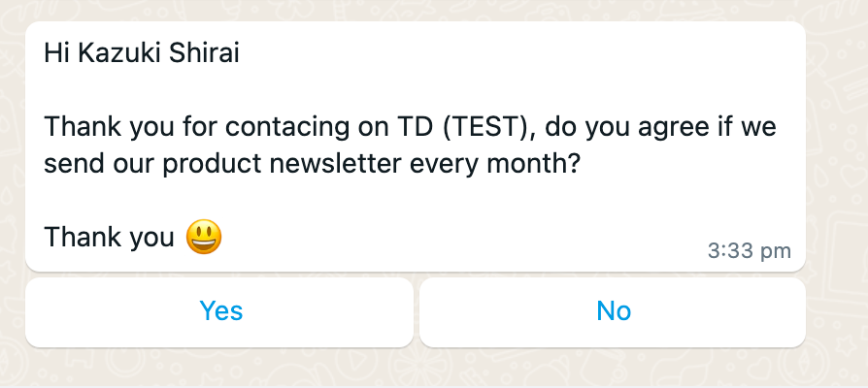The image size is (868, 388).
Task: Click the 3:33 pm message timestamp
Action: 750,251
